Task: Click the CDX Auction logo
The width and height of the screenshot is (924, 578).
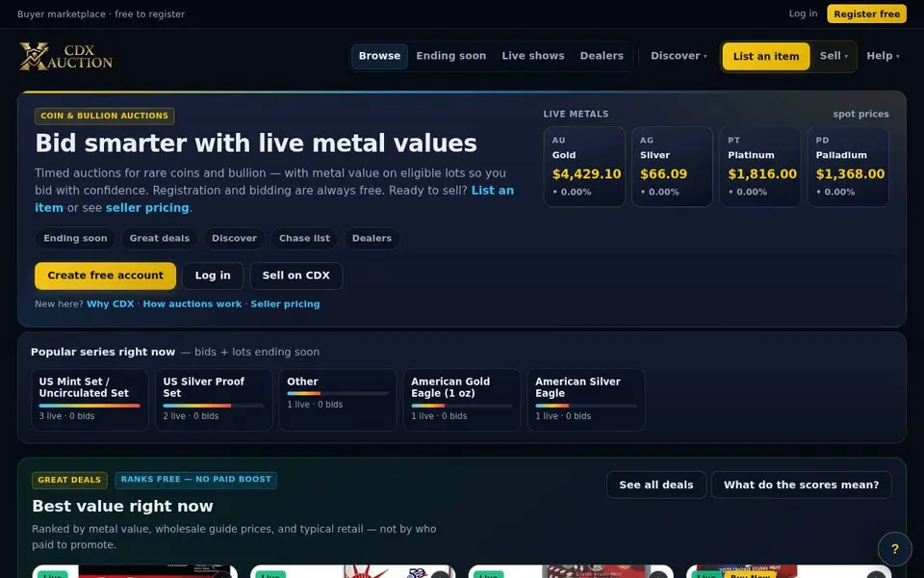Action: pos(65,56)
